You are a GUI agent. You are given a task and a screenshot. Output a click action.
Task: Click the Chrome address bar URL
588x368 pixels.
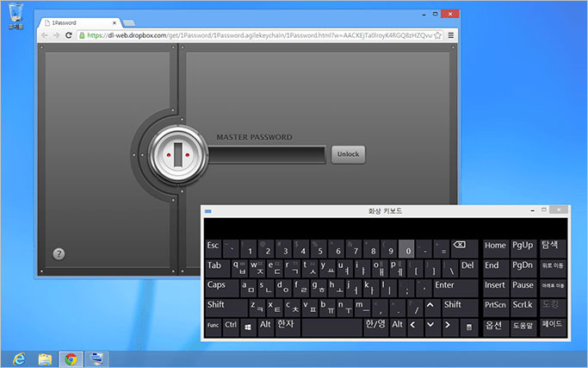click(x=259, y=35)
